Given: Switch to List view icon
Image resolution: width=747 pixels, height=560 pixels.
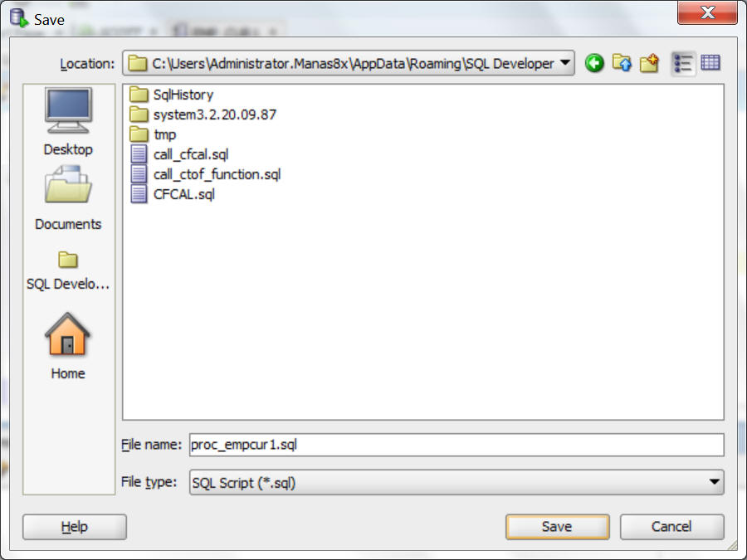Looking at the screenshot, I should [x=683, y=63].
